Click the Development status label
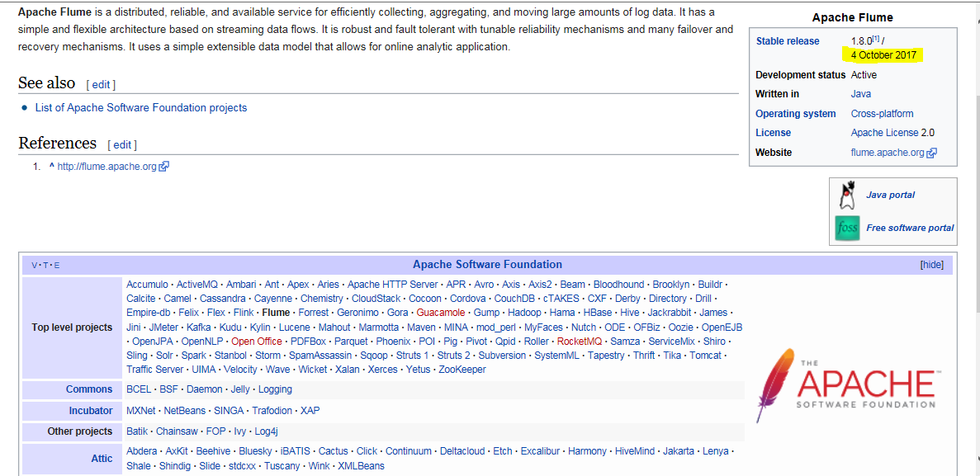 click(x=800, y=75)
